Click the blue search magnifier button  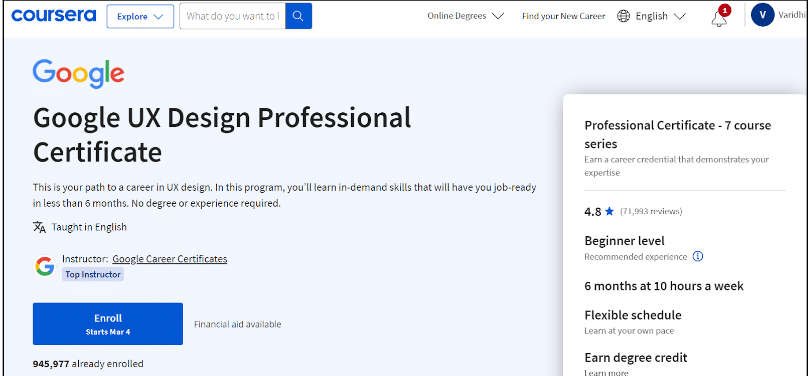298,16
